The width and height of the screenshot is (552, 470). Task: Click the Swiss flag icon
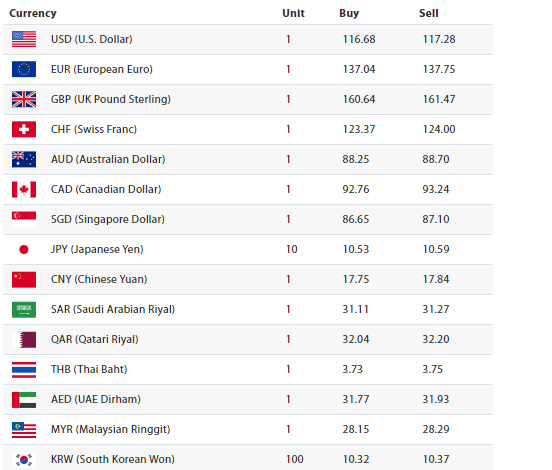pos(24,129)
